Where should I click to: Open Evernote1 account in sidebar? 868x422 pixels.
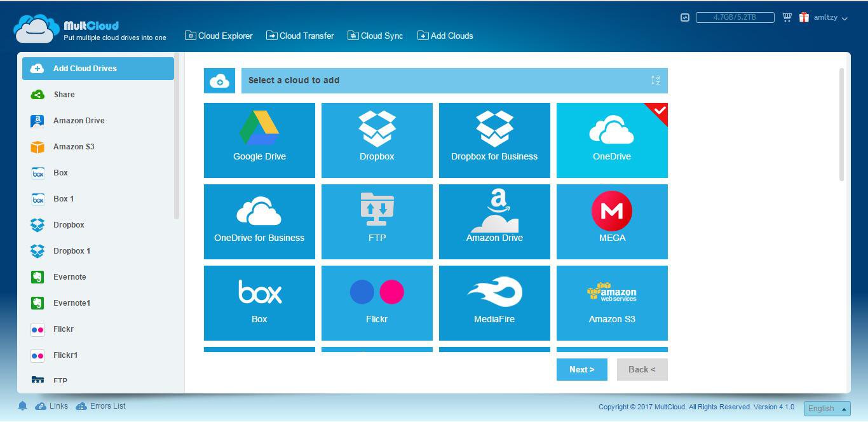[x=98, y=303]
